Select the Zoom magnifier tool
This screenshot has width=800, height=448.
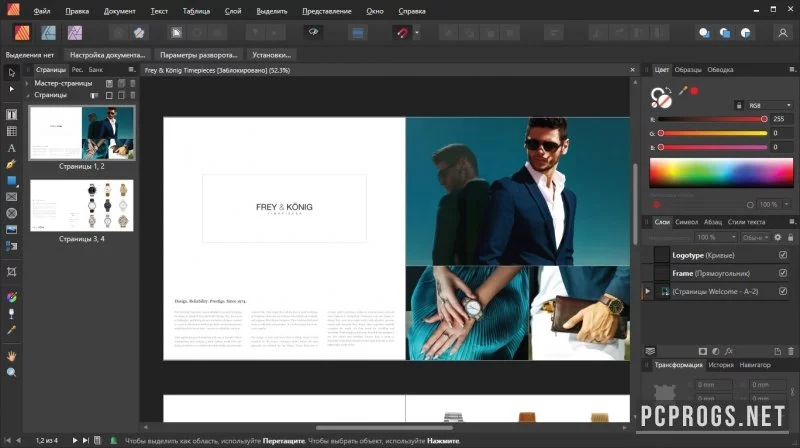tap(11, 372)
